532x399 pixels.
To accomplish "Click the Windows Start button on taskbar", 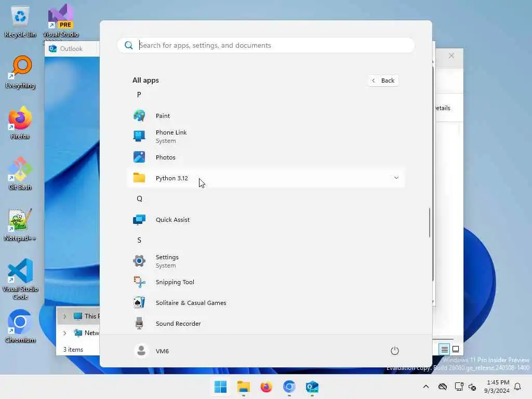I will click(220, 387).
